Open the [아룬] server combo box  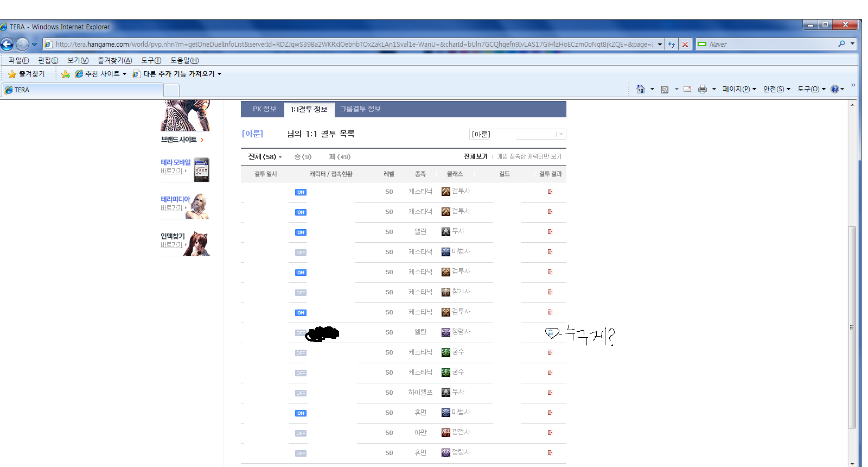click(x=517, y=134)
